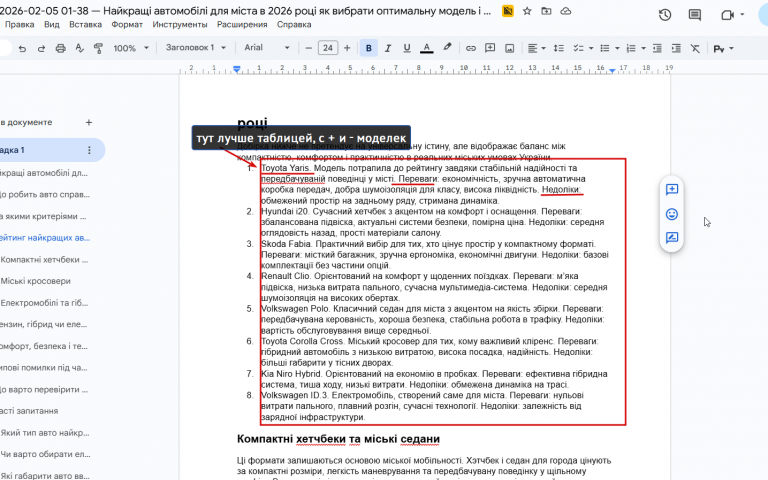Image resolution: width=768 pixels, height=480 pixels.
Task: Open the Справка menu
Action: 294,24
